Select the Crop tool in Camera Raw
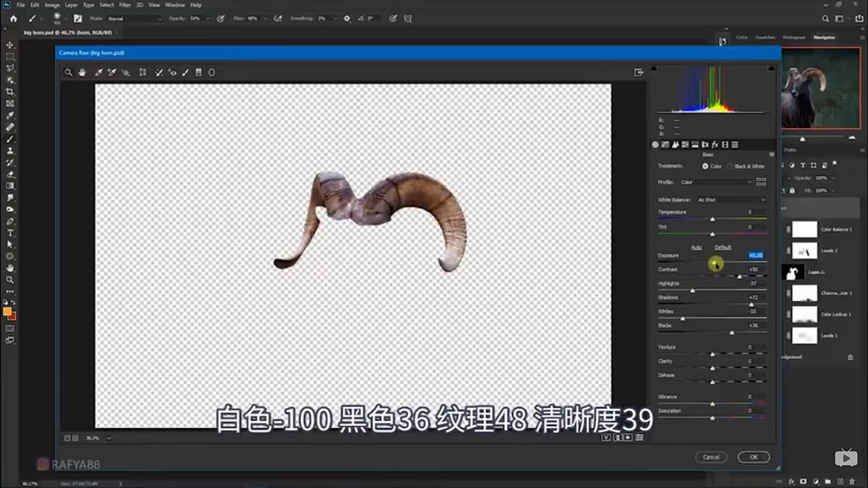The image size is (868, 488). coord(142,72)
